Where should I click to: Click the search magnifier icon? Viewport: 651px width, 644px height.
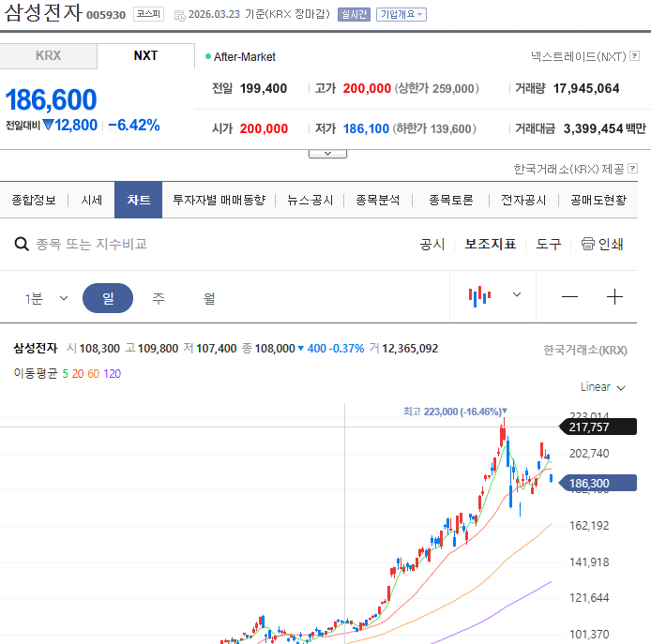(x=22, y=244)
